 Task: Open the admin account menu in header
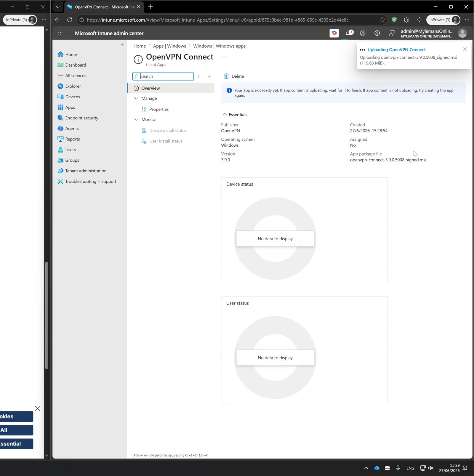[434, 33]
